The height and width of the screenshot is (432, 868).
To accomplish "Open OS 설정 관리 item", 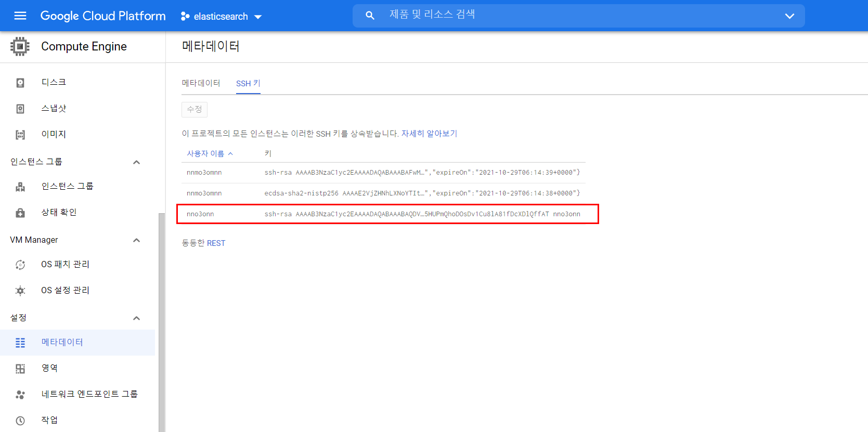I will [77, 291].
